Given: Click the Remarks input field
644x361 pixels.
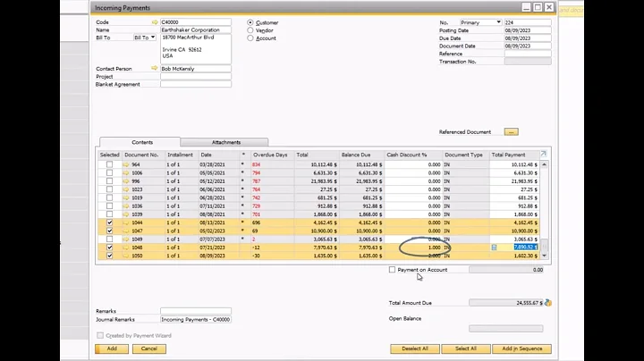Looking at the screenshot, I should tap(196, 311).
